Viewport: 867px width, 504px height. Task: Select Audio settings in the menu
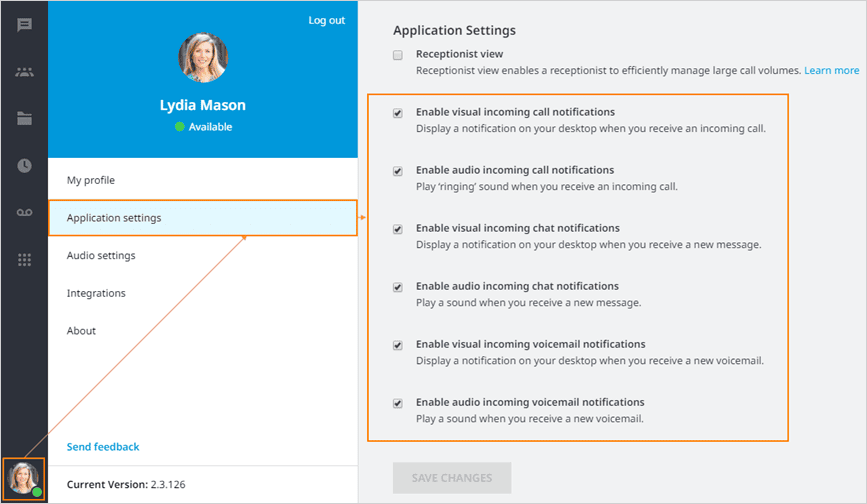click(x=101, y=256)
